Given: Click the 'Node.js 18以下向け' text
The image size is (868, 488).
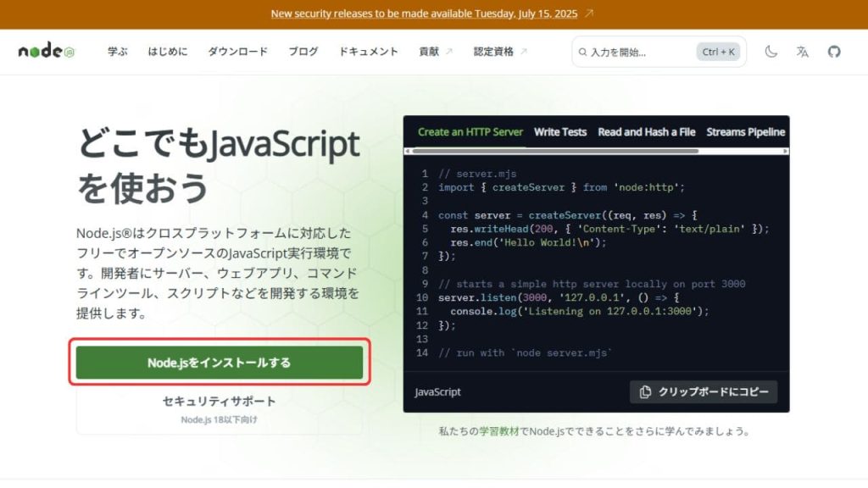Looking at the screenshot, I should click(x=220, y=419).
